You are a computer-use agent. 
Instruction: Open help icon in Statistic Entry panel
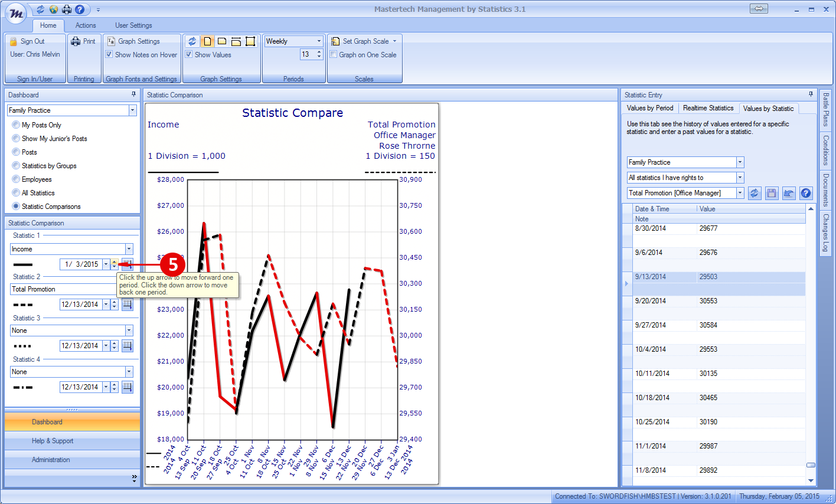pyautogui.click(x=806, y=193)
